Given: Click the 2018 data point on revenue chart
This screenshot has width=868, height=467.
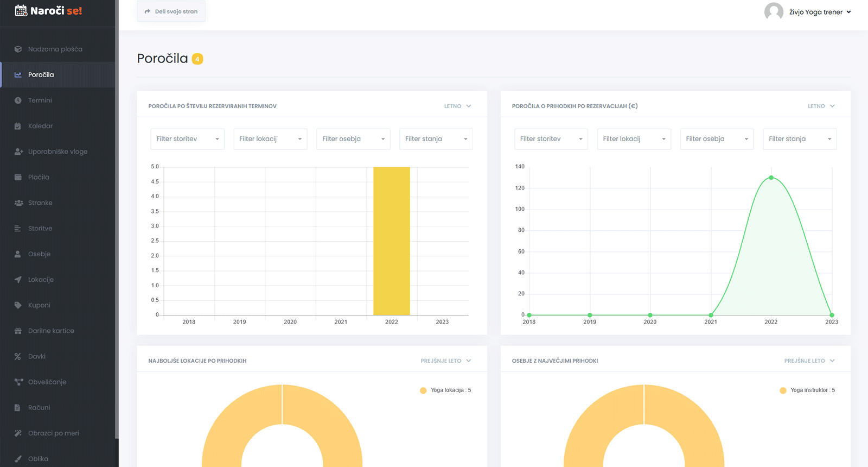Looking at the screenshot, I should coord(529,315).
